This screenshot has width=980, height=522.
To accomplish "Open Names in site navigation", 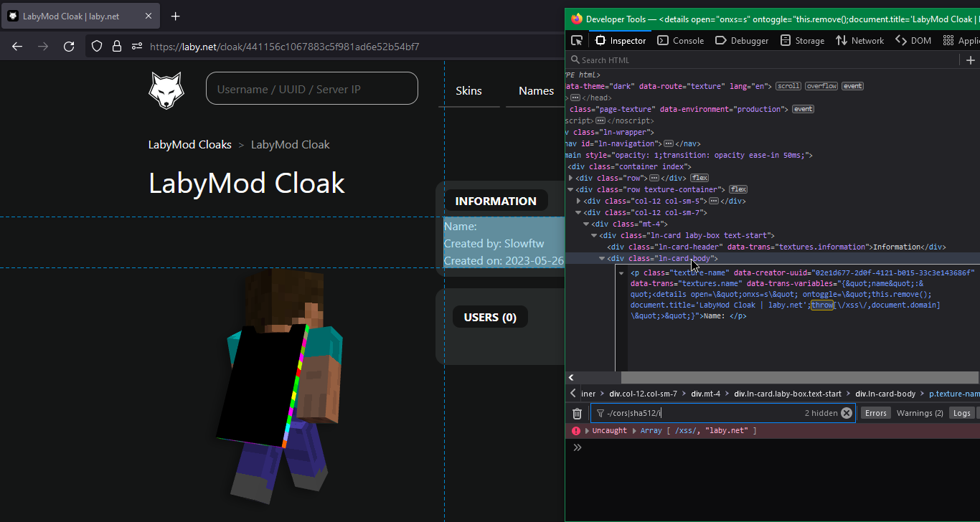I will (x=537, y=91).
